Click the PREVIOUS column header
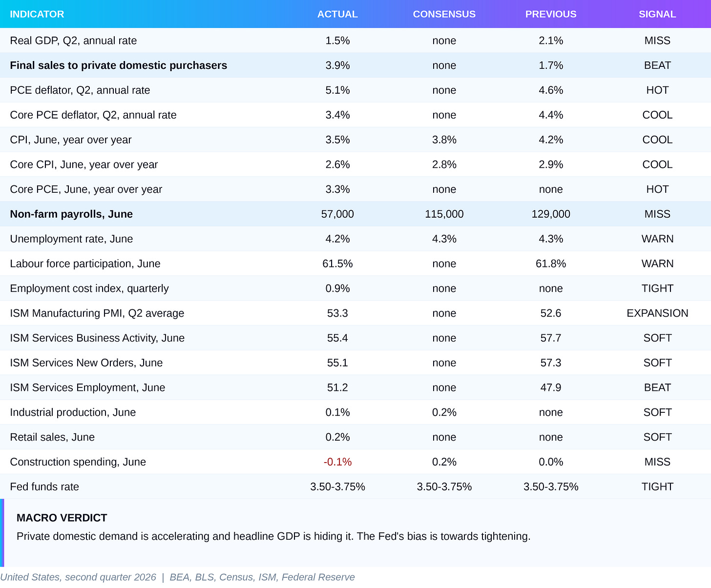This screenshot has width=711, height=588. click(551, 14)
